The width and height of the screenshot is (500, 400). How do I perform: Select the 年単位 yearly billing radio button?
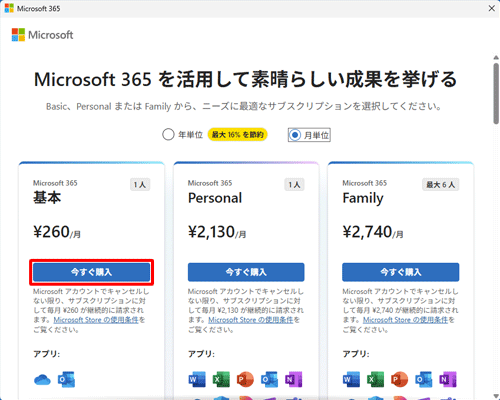pyautogui.click(x=168, y=135)
